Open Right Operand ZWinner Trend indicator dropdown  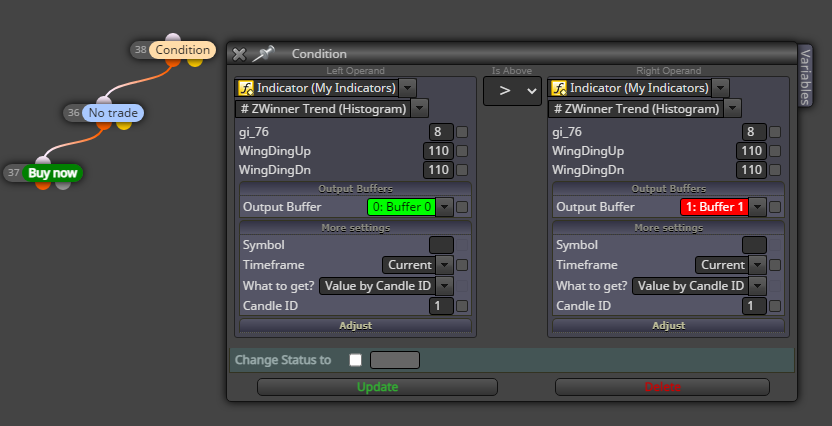click(732, 109)
